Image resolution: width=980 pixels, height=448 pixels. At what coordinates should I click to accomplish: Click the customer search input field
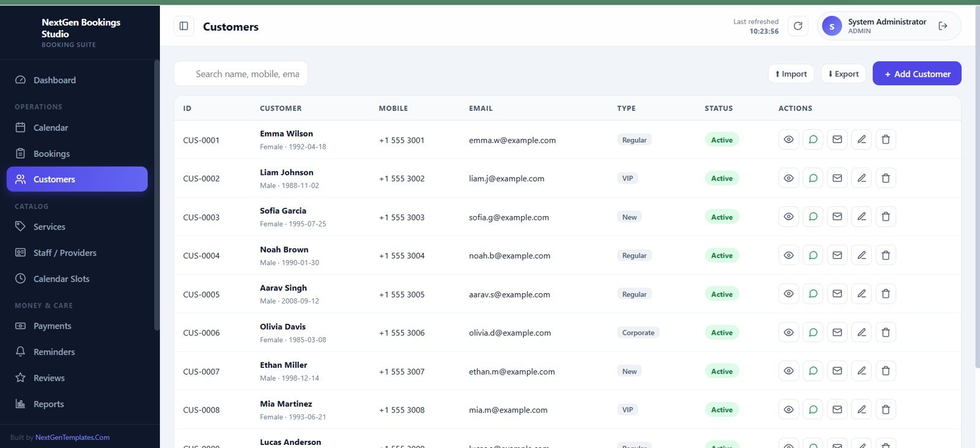coord(241,73)
